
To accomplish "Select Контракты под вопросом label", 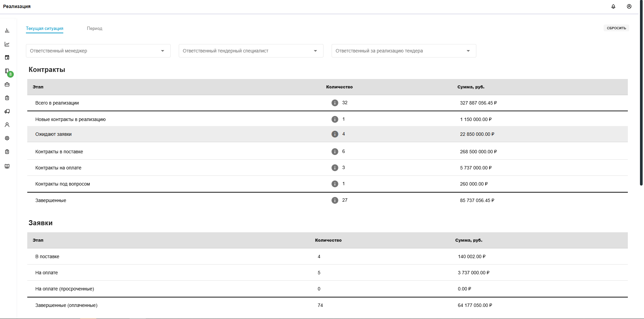I will pos(63,184).
